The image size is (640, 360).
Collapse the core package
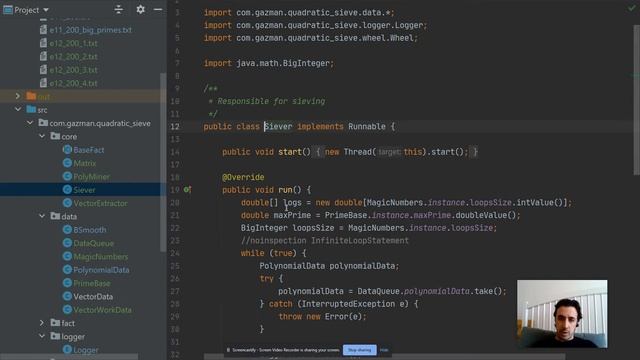point(42,136)
